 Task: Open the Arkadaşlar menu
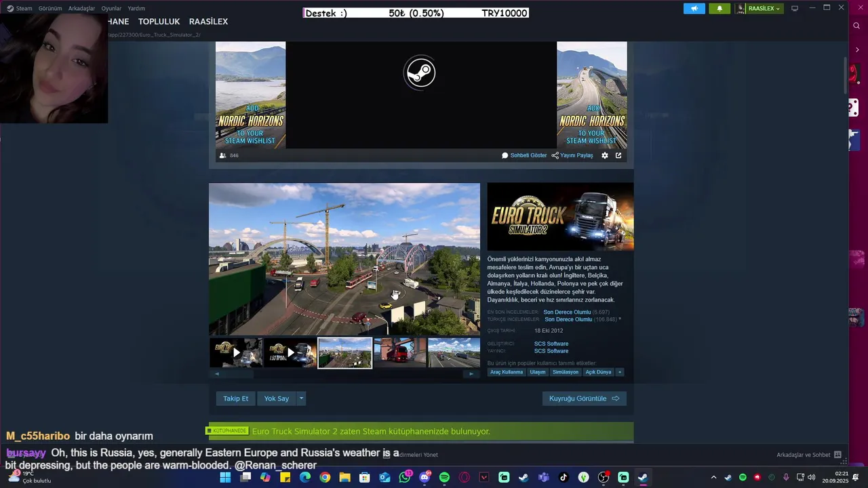pyautogui.click(x=81, y=8)
